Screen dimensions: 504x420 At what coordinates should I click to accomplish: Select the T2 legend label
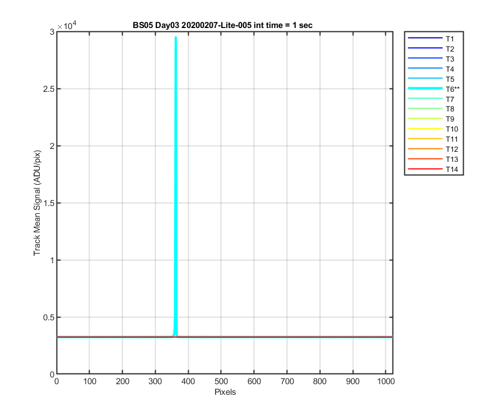point(450,49)
